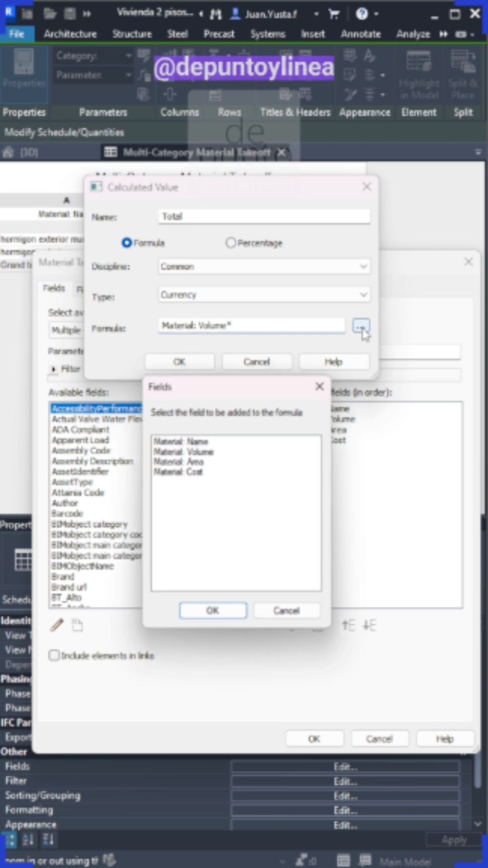Select Barcode in available fields
Screen dimensions: 488x868
point(67,514)
